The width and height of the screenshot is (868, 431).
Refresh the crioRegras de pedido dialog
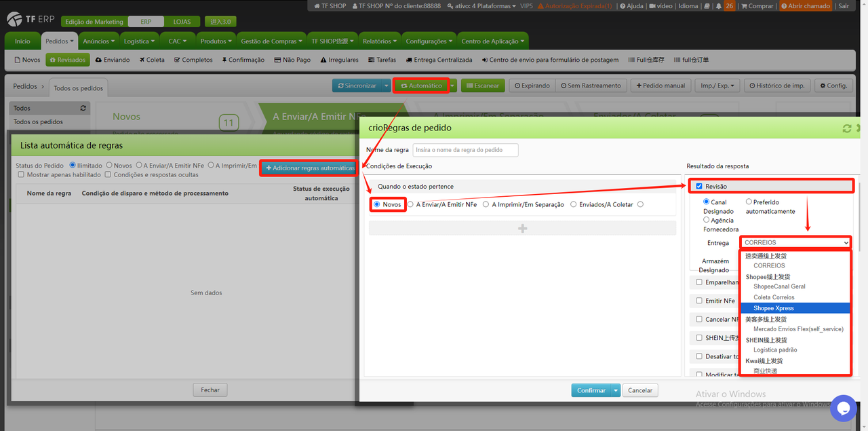846,128
